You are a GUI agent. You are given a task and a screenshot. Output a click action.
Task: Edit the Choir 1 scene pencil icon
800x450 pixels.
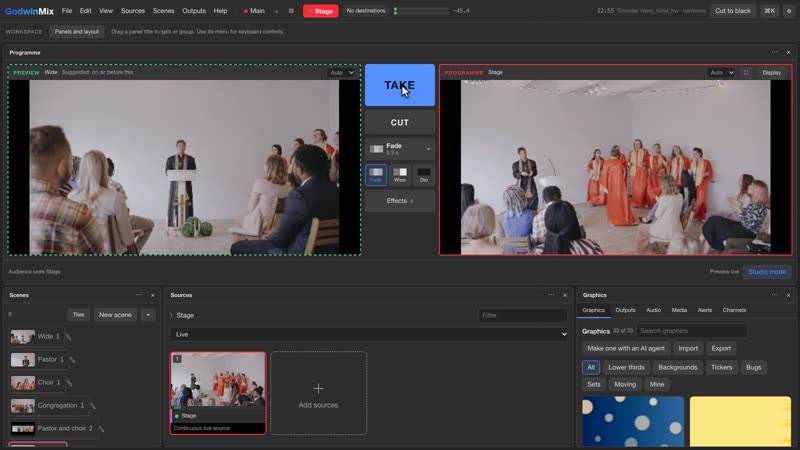click(69, 383)
